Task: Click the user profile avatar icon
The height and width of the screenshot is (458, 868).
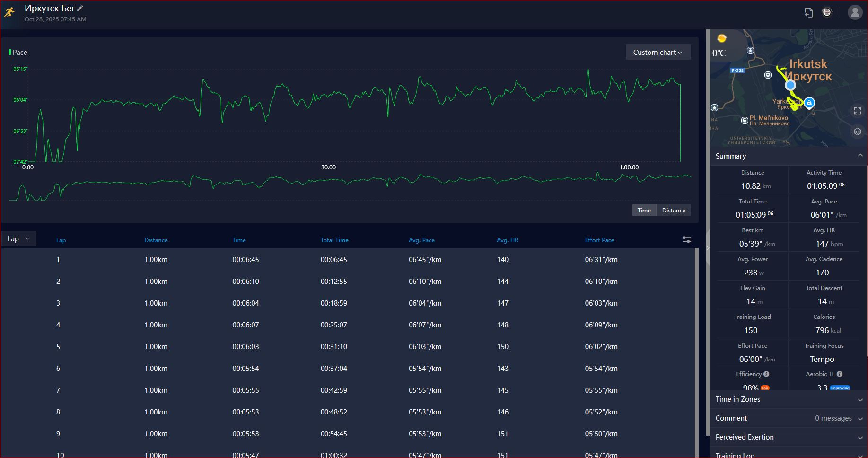Action: [855, 13]
